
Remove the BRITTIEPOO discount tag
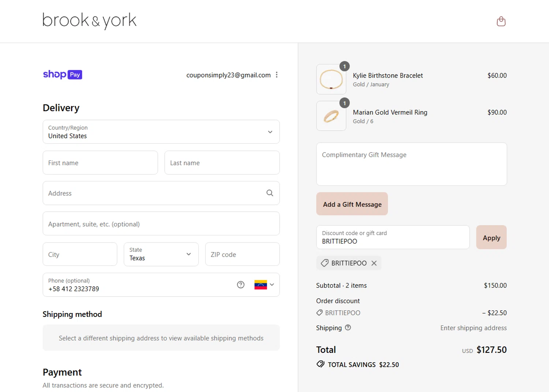coord(374,263)
